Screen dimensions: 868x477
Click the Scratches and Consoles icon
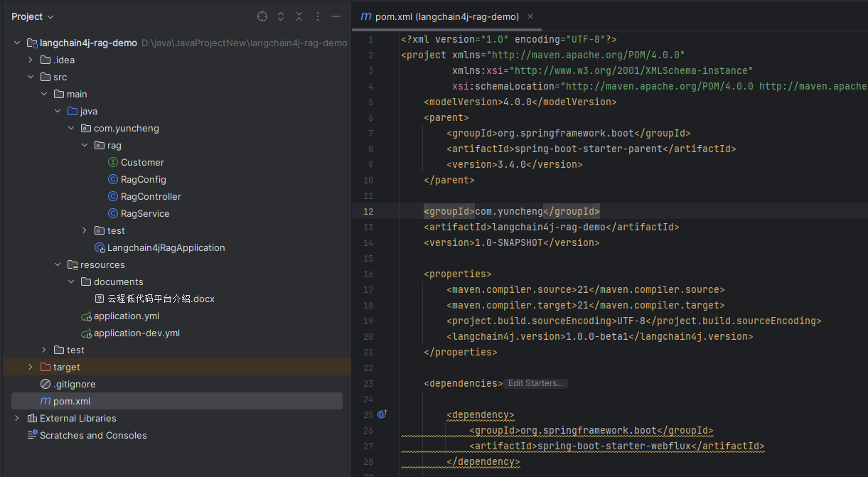coord(32,435)
